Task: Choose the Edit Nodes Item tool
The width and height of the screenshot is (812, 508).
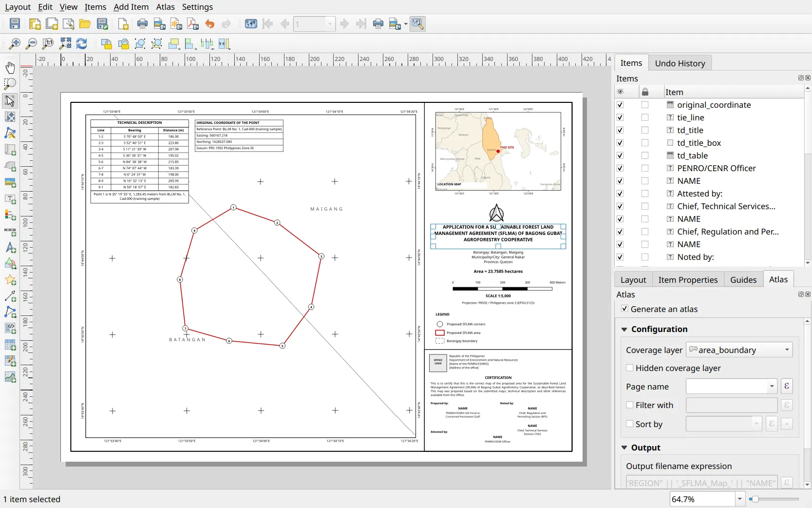Action: coord(10,133)
